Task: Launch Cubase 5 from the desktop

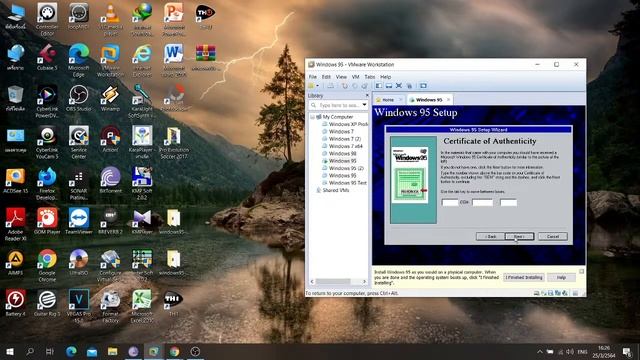Action: point(47,57)
